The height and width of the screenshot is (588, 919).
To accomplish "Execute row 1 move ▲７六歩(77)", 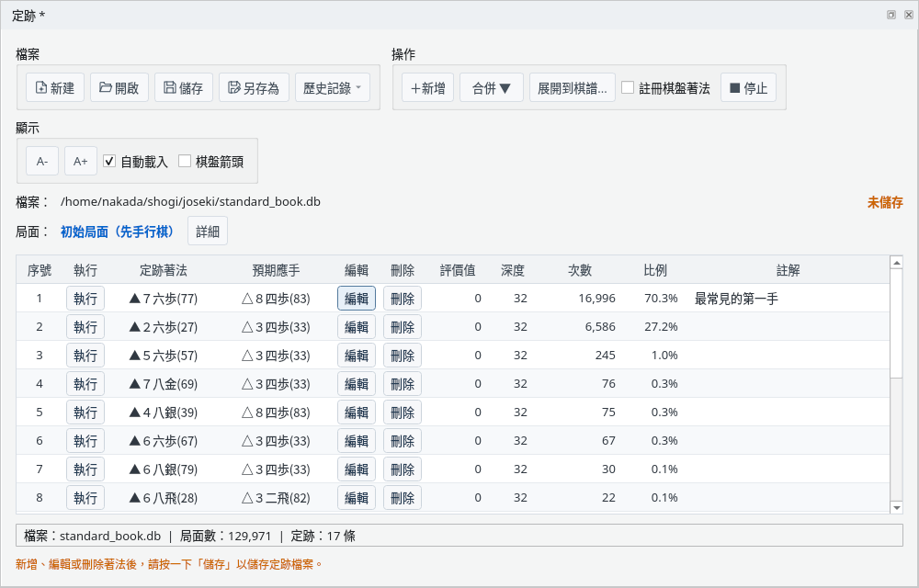I will (85, 298).
